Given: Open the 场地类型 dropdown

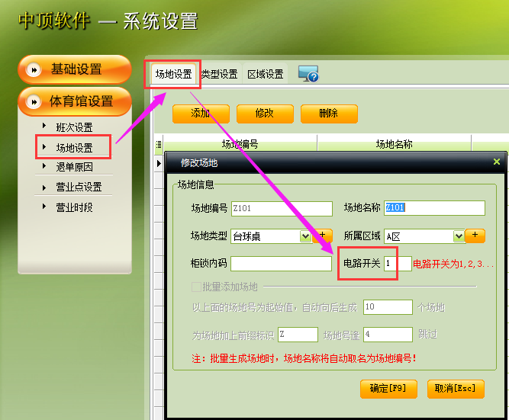Looking at the screenshot, I should 305,236.
